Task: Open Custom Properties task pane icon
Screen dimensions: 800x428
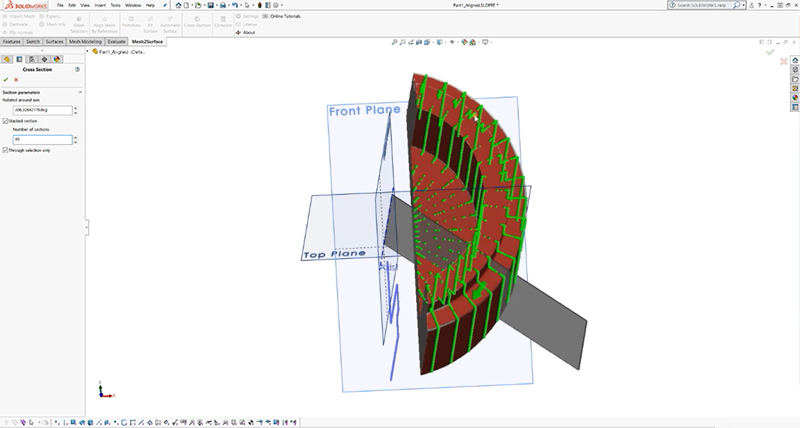Action: (795, 107)
